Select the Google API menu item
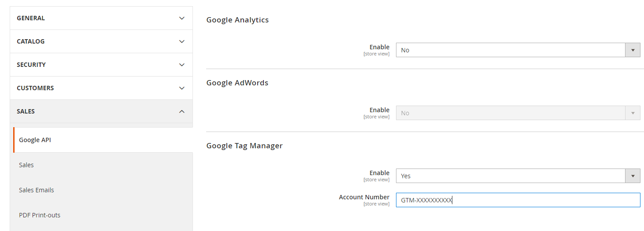644x231 pixels. tap(35, 140)
